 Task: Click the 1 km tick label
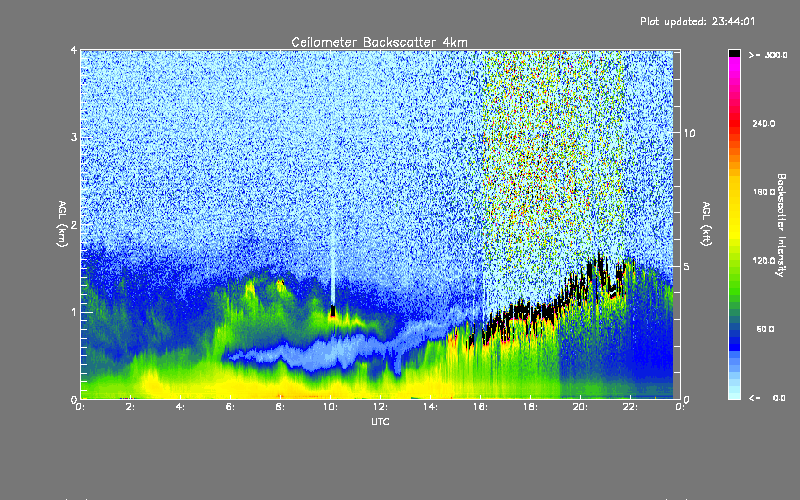tap(74, 312)
